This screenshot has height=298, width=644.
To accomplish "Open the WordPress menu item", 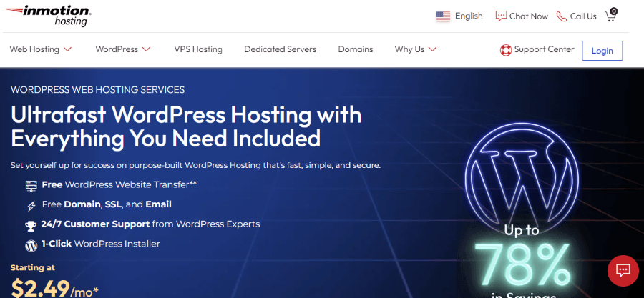I will [117, 49].
